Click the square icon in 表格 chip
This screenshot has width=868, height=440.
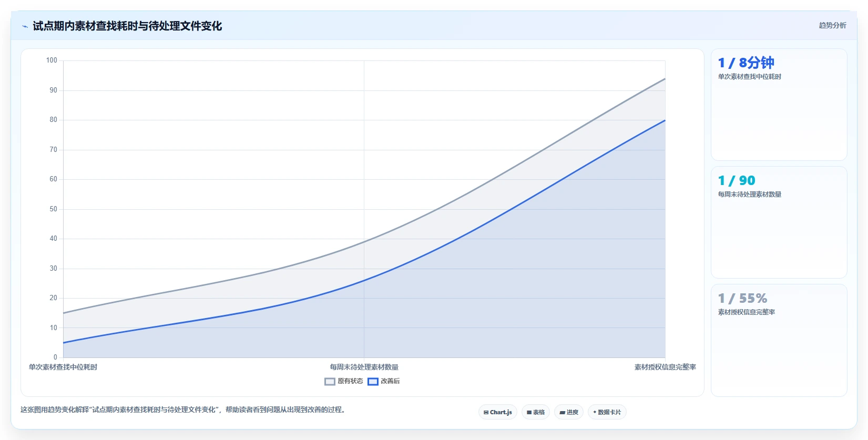[x=529, y=413]
